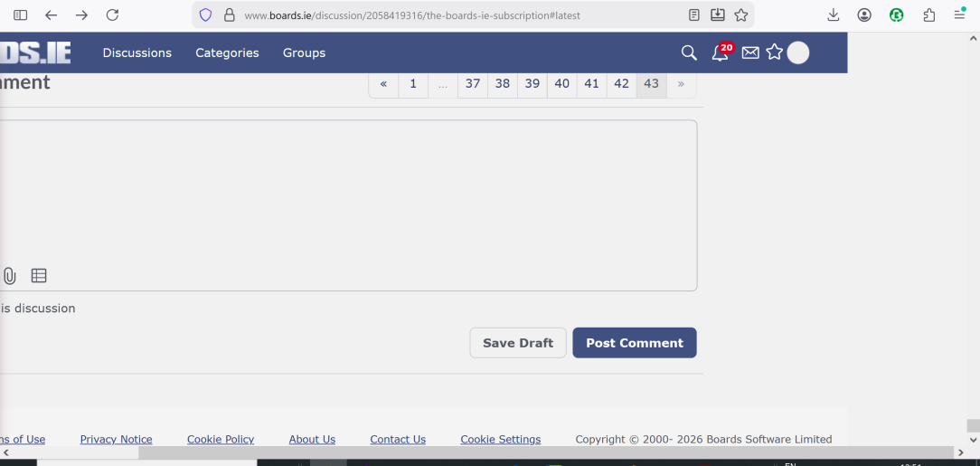980x466 pixels.
Task: Go to page 42
Action: click(622, 84)
